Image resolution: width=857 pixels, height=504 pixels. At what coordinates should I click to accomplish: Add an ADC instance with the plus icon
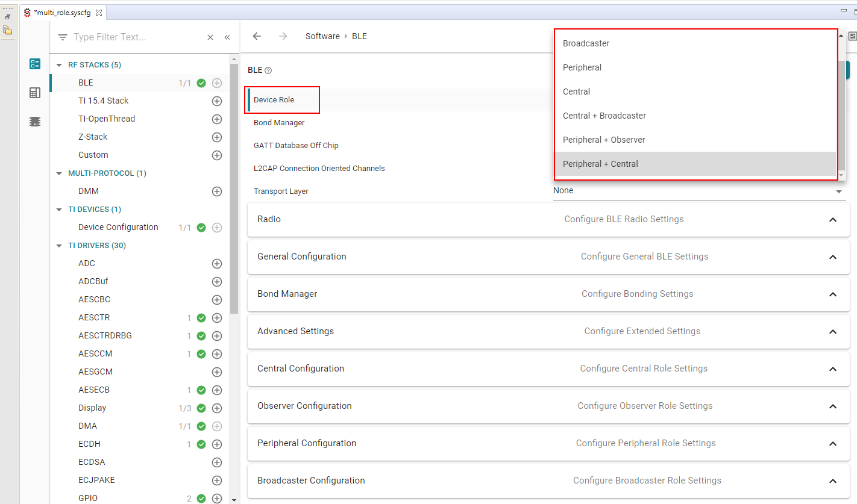pos(217,264)
